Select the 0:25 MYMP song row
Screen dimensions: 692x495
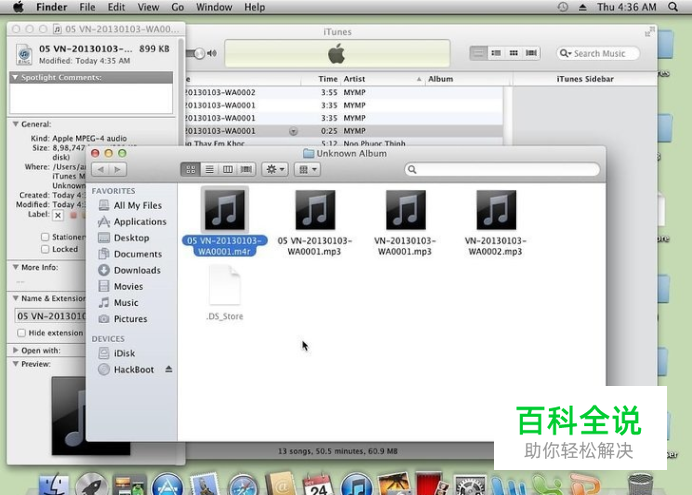pos(344,131)
